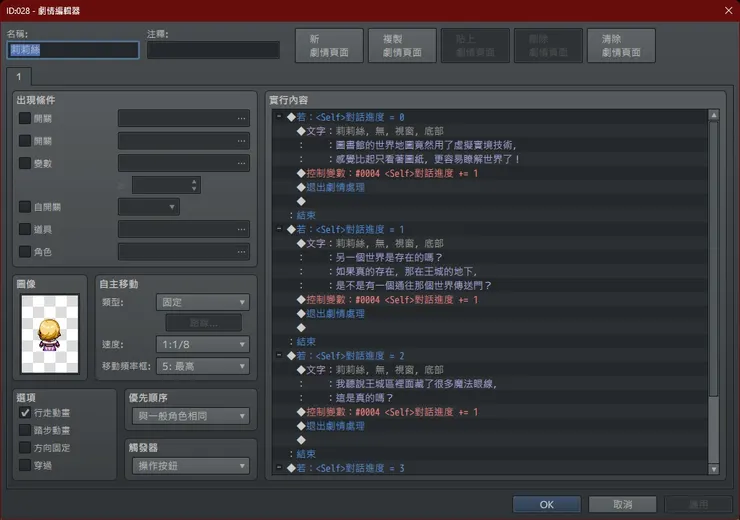The image size is (740, 520).
Task: Enable the 角色 condition checkbox
Action: pos(25,252)
